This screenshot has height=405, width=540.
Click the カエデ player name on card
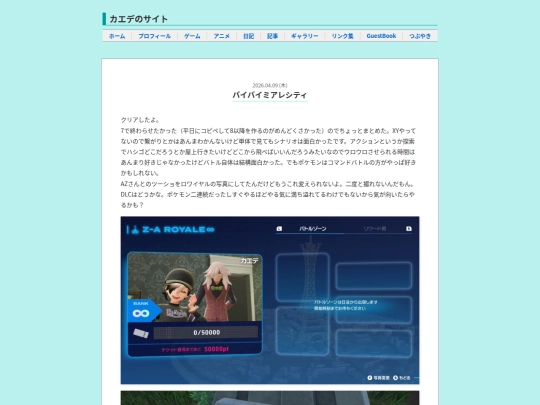[249, 261]
